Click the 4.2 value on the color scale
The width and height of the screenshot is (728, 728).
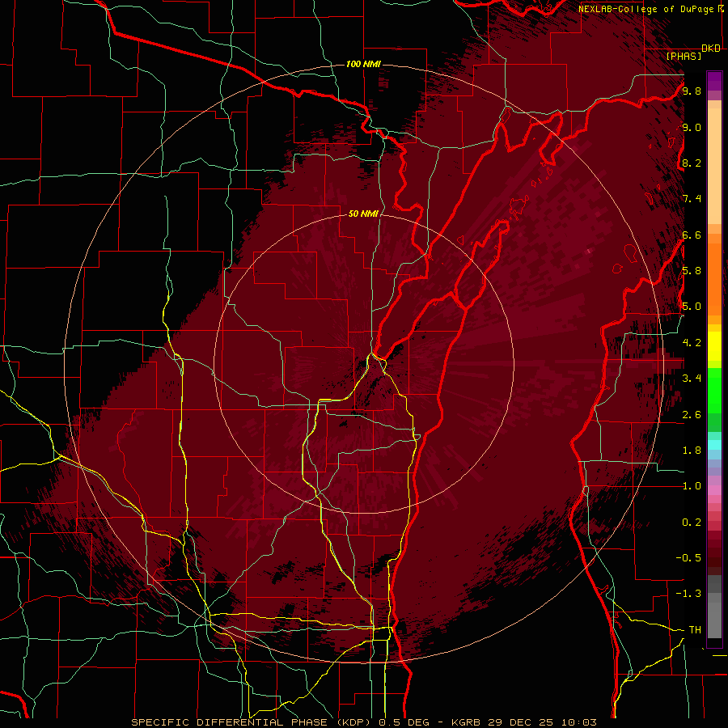click(x=692, y=343)
